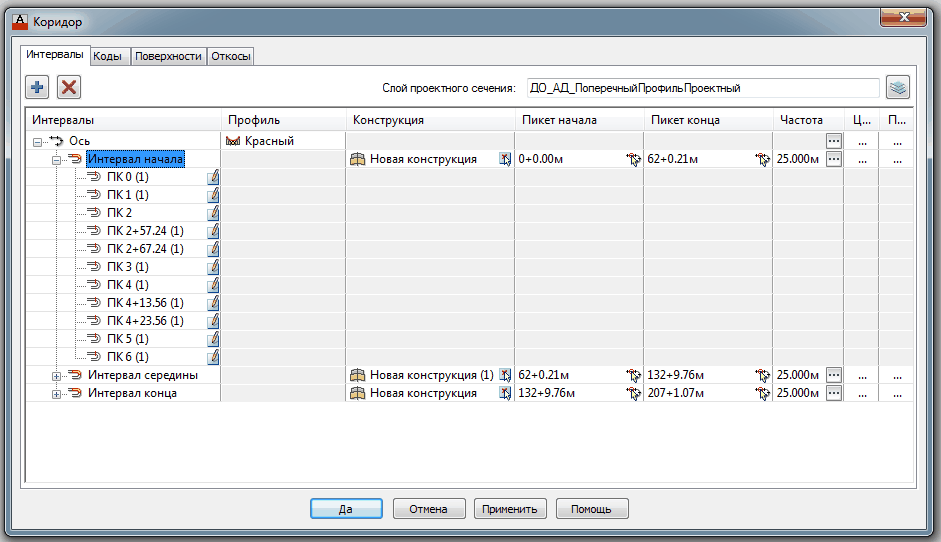Pick start station for Интервал начала row
The height and width of the screenshot is (542, 941).
(x=633, y=159)
